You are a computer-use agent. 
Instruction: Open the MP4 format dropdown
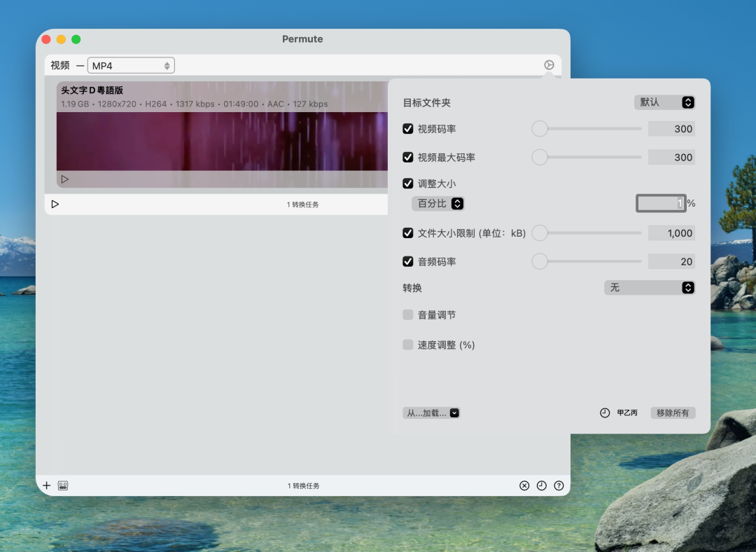pyautogui.click(x=131, y=64)
